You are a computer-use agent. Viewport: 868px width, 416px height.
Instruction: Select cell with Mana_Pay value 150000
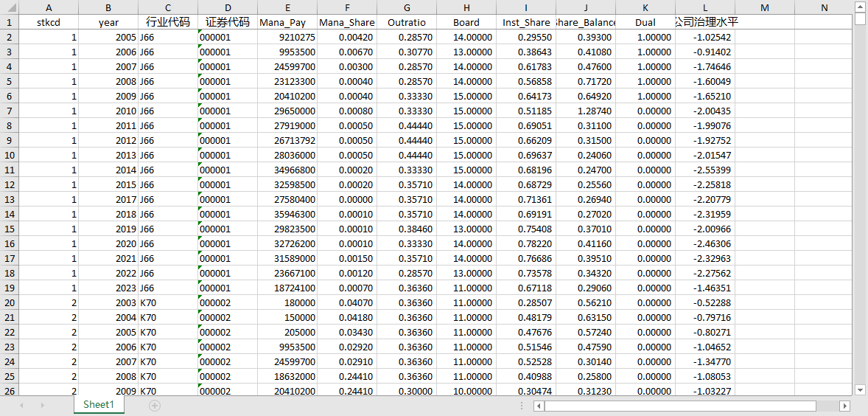[287, 317]
